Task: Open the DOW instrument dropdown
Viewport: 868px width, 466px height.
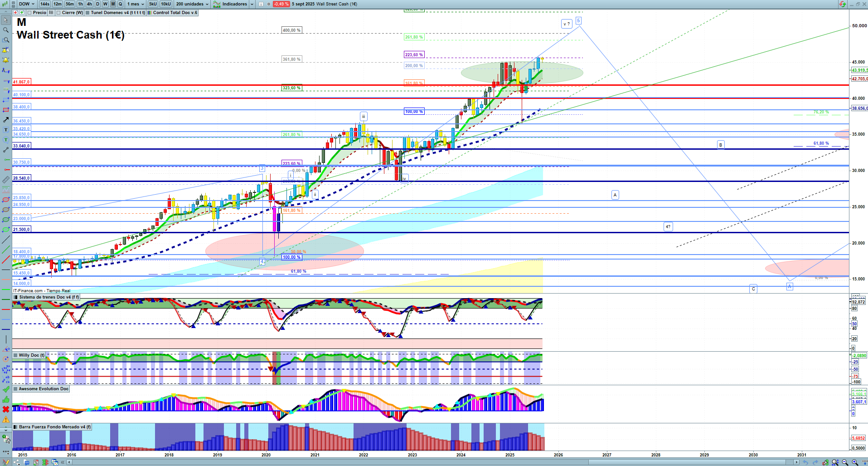Action: point(26,4)
